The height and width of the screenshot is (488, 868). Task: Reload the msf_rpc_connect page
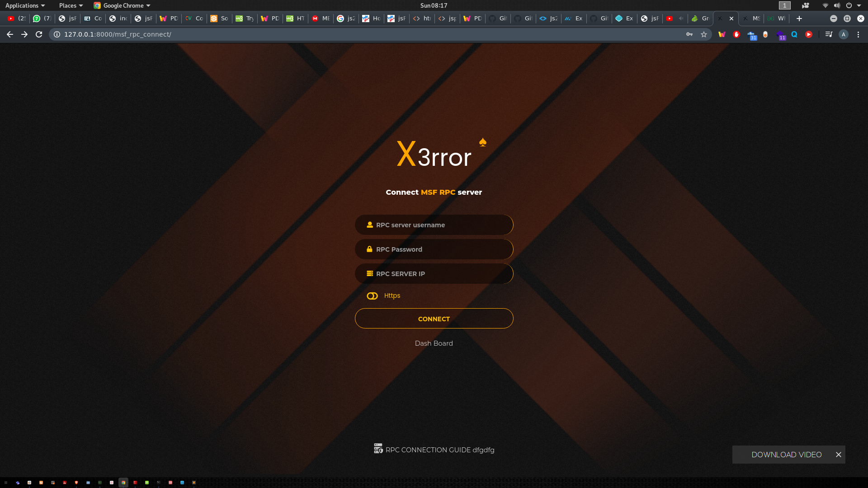point(39,34)
